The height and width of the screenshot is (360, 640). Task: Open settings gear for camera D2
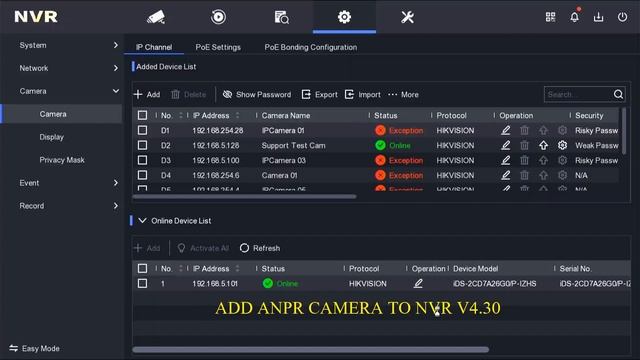[x=562, y=145]
